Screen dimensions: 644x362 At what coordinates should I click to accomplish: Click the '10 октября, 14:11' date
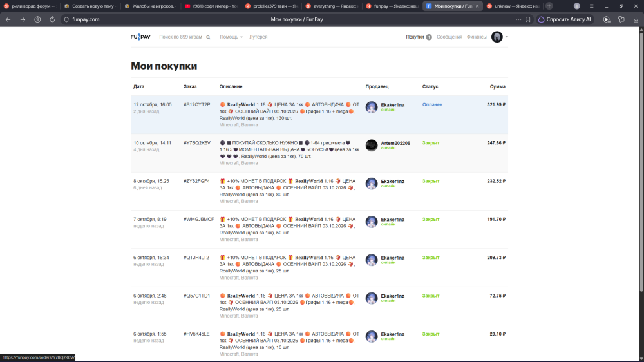click(x=153, y=143)
